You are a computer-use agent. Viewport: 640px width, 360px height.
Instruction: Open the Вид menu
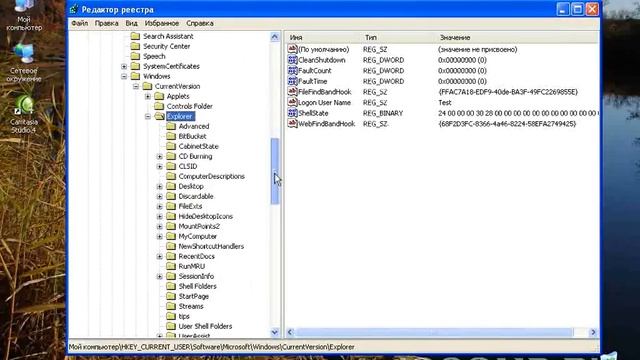click(x=131, y=23)
